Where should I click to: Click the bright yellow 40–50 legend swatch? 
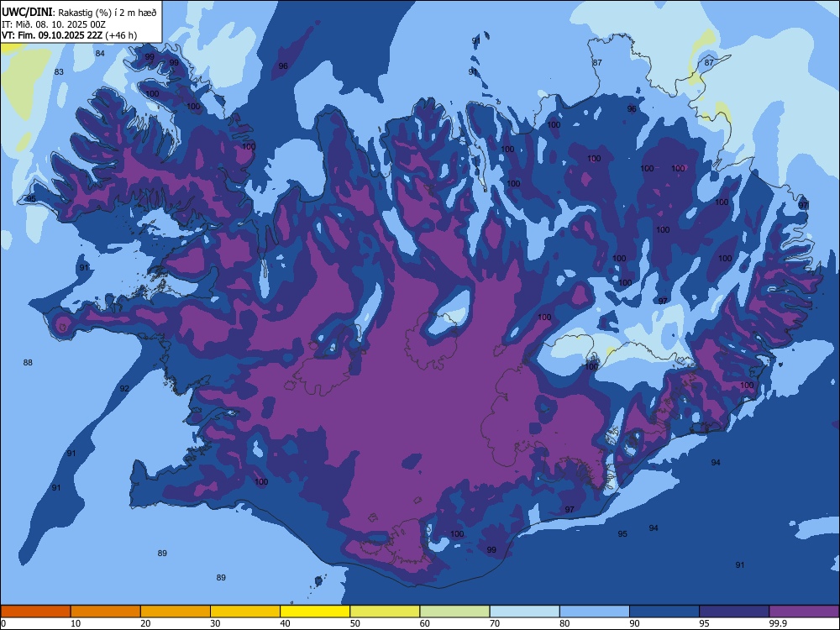(x=315, y=612)
